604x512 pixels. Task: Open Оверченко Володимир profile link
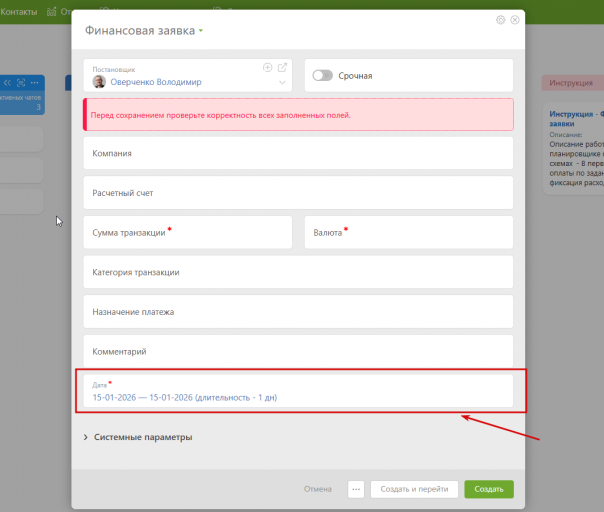click(x=156, y=82)
